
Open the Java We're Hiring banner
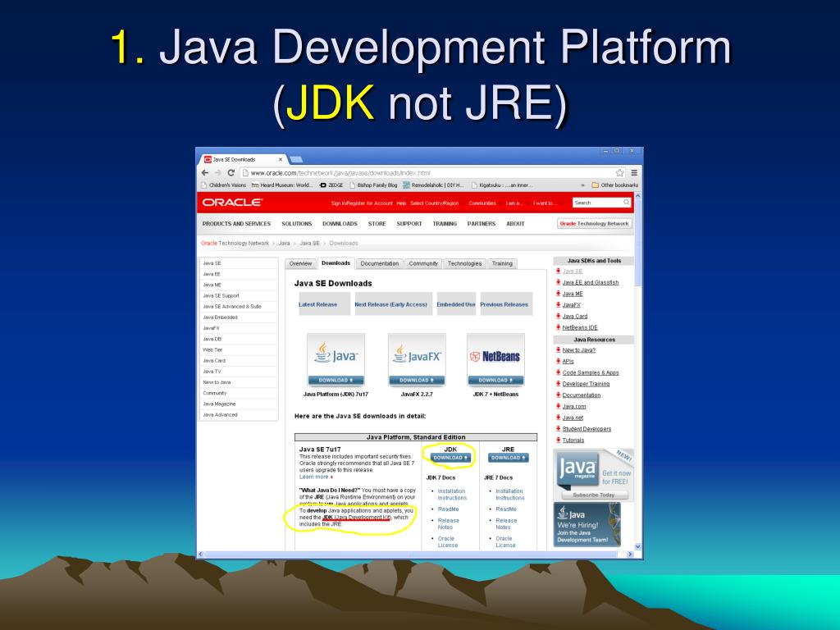[587, 524]
